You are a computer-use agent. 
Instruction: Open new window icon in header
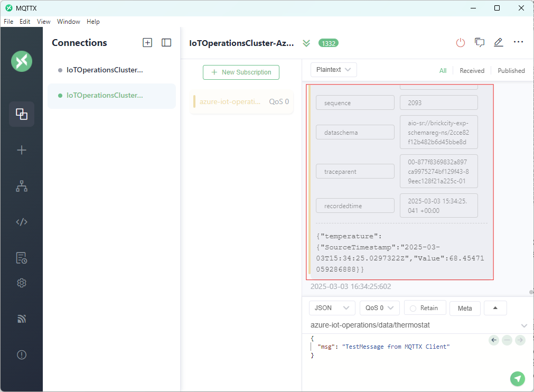[480, 43]
